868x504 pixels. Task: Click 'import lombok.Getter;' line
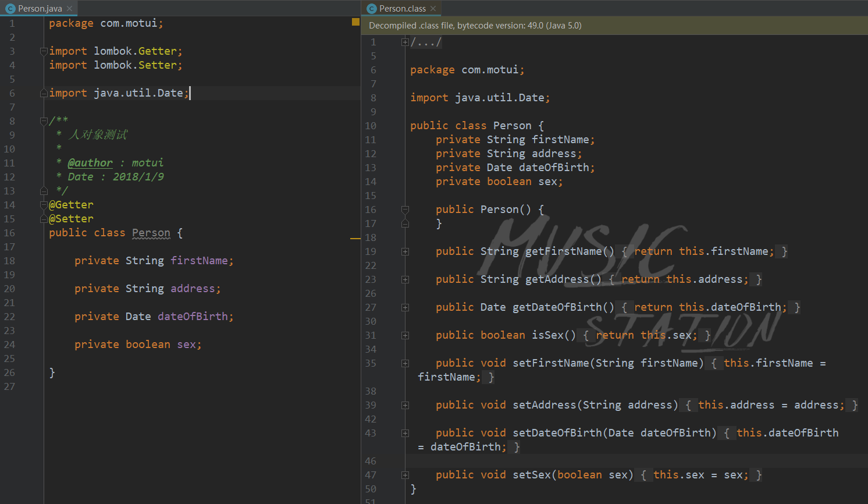(x=116, y=51)
